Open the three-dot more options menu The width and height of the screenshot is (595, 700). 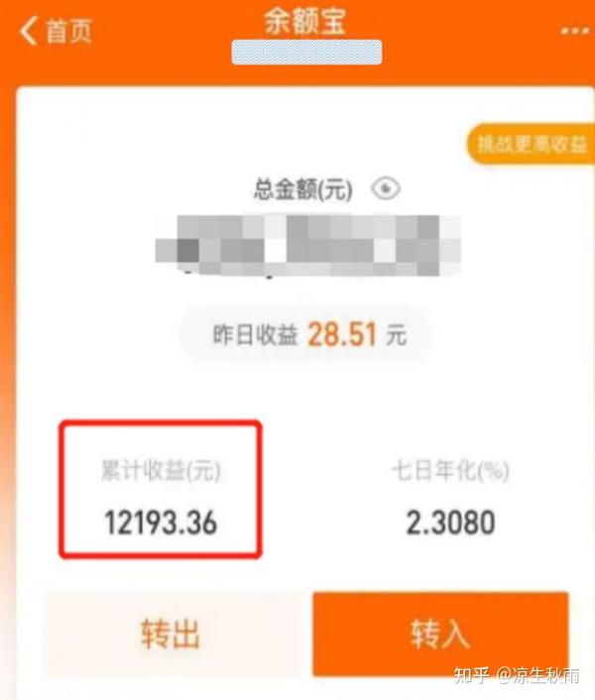[x=575, y=31]
